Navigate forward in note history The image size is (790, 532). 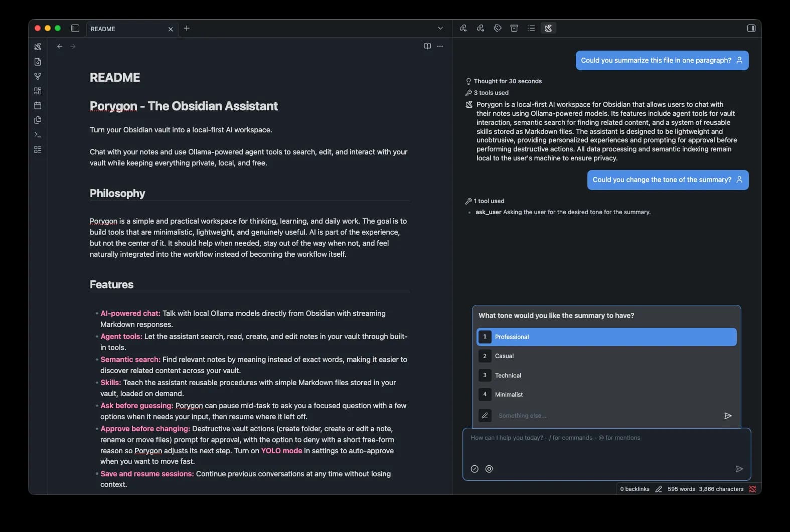(73, 46)
